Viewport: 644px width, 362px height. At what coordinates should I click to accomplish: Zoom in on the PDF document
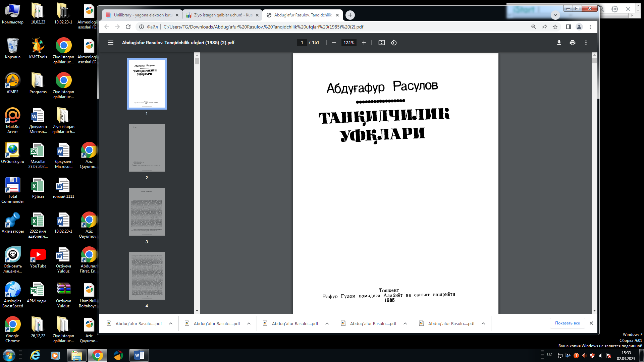[x=364, y=43]
